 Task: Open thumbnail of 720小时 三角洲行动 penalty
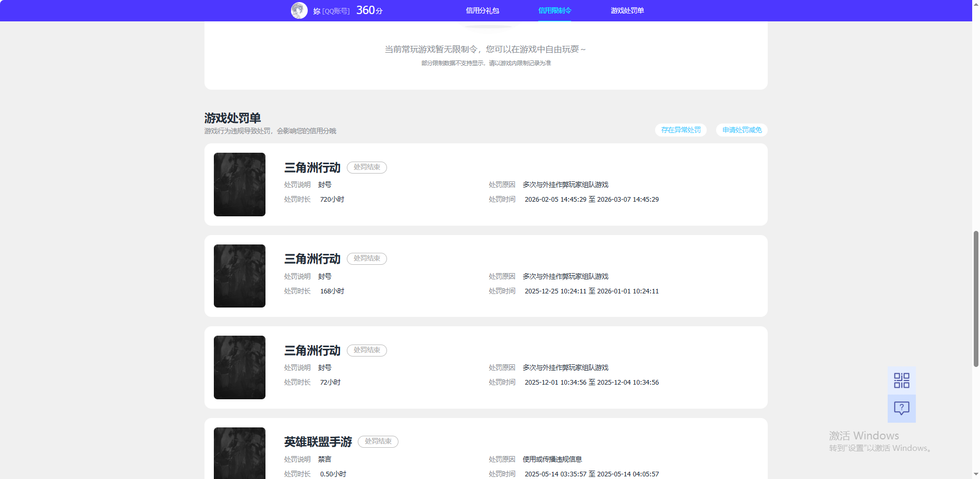[x=239, y=185]
